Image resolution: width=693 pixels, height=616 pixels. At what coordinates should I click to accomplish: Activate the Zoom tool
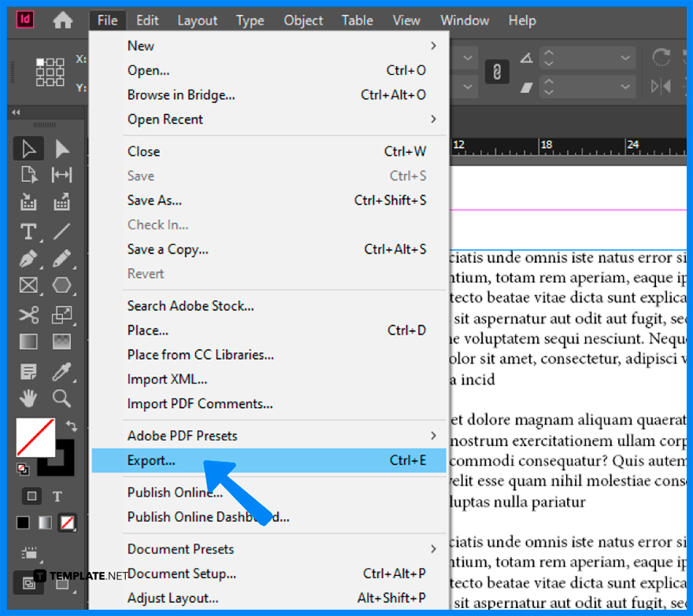point(61,399)
